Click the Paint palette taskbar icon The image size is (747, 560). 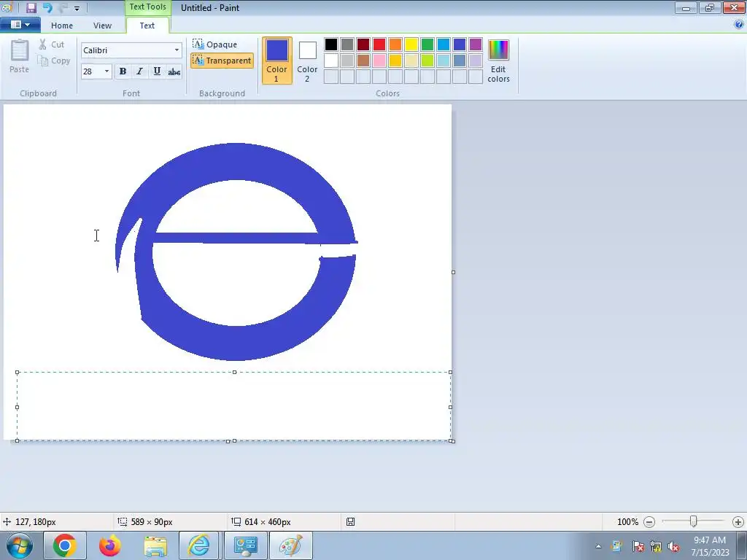tap(290, 545)
